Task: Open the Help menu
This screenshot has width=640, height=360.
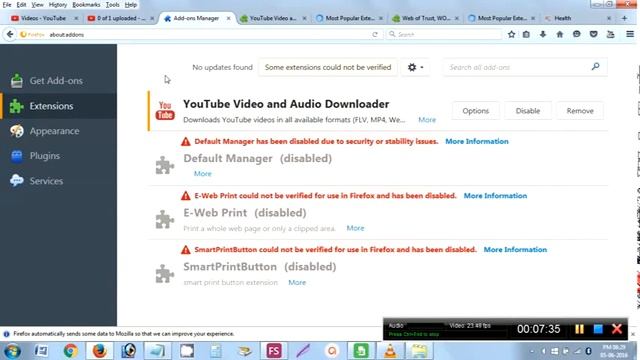Action: (131, 5)
